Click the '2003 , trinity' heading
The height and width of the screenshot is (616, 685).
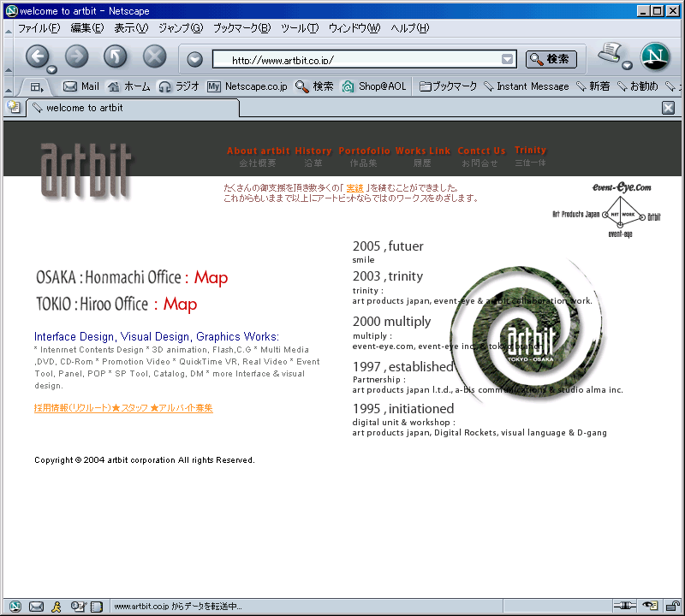coord(388,276)
